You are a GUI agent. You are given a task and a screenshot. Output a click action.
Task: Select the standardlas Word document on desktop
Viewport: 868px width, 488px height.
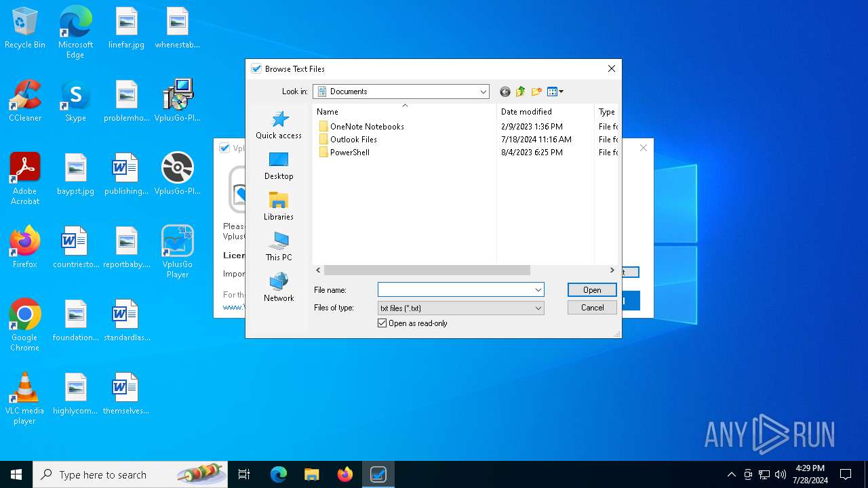click(126, 321)
